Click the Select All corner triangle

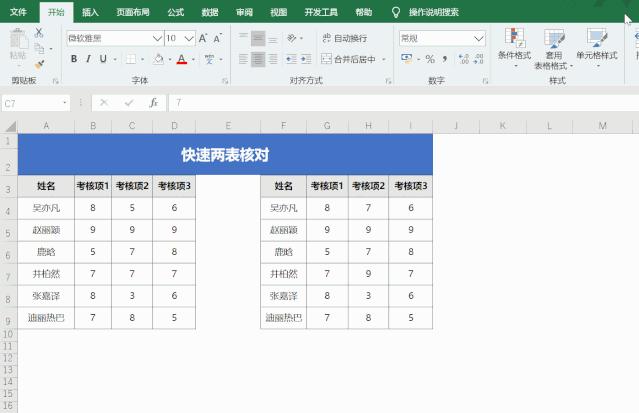click(x=10, y=126)
